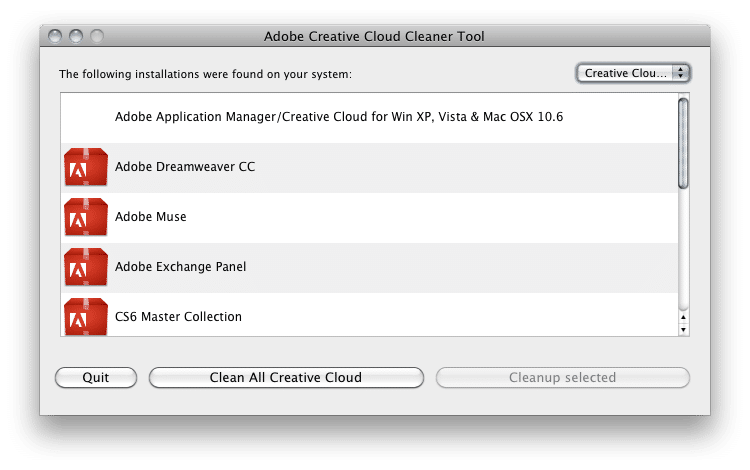Click the Adobe Dreamweaver CC package icon
Image resolution: width=750 pixels, height=470 pixels.
coord(86,167)
